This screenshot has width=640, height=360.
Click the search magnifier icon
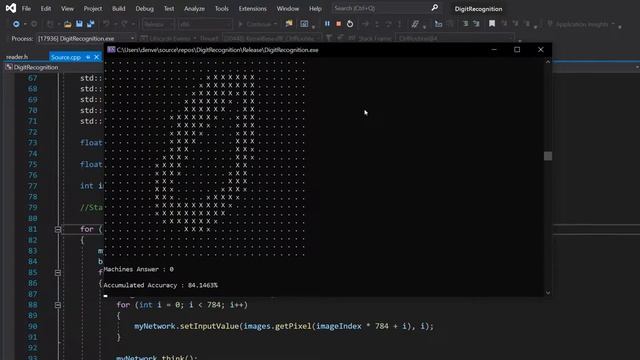point(435,8)
